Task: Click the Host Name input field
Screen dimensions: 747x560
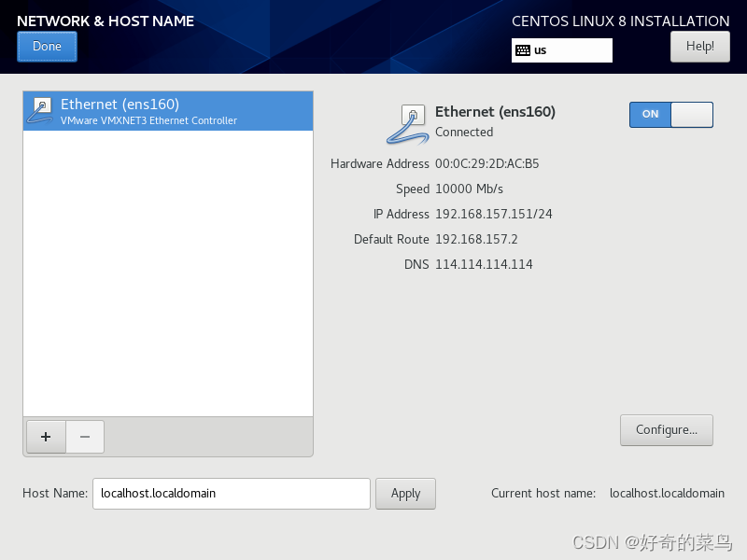Action: [x=231, y=493]
